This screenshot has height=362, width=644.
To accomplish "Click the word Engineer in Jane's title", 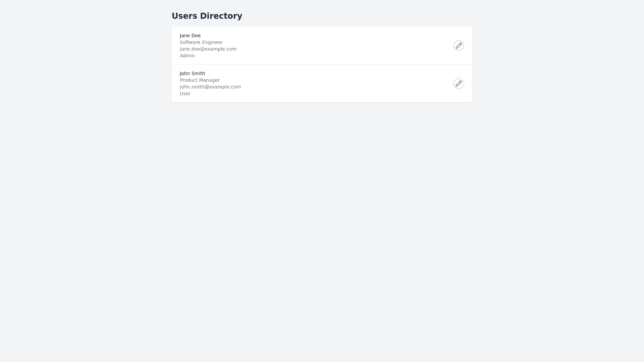I will [213, 42].
